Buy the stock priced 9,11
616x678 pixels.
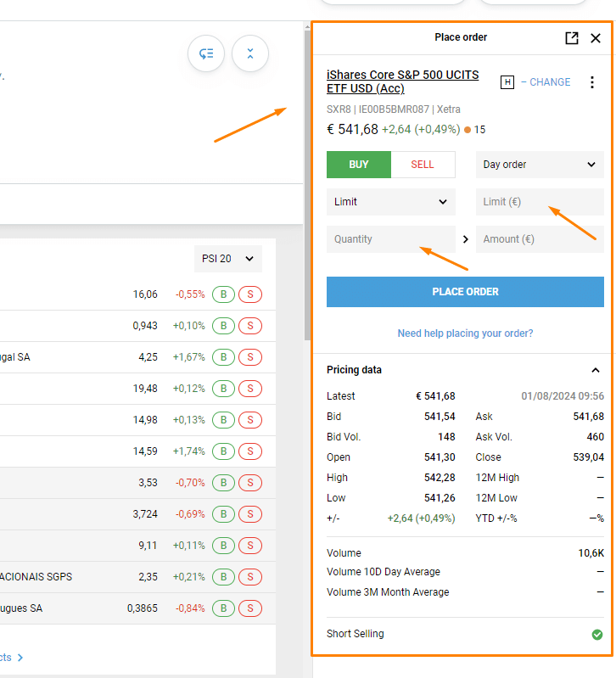[223, 546]
